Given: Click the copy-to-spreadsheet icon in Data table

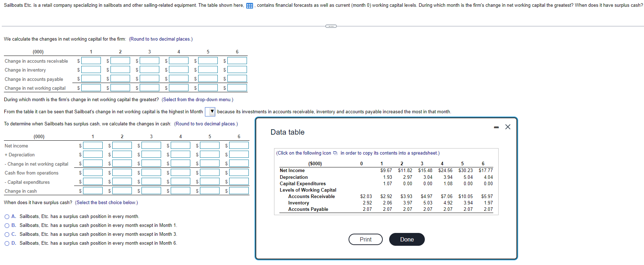Looking at the screenshot, I should coord(335,153).
